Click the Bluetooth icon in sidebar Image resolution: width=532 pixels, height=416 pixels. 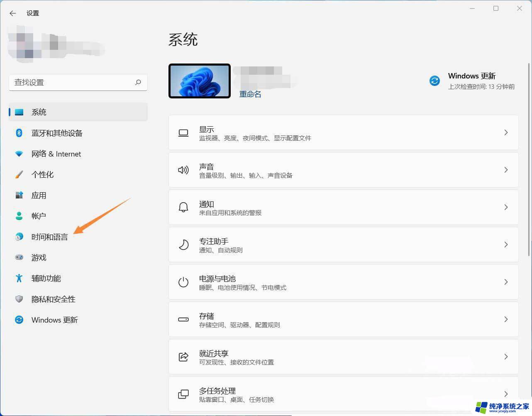pos(19,133)
